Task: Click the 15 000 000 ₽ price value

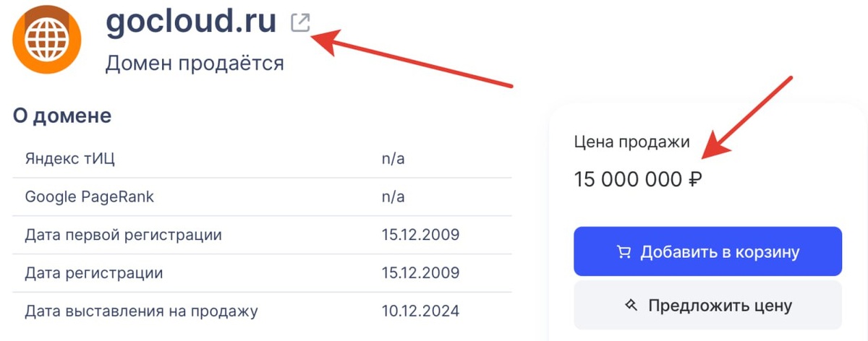Action: 639,178
